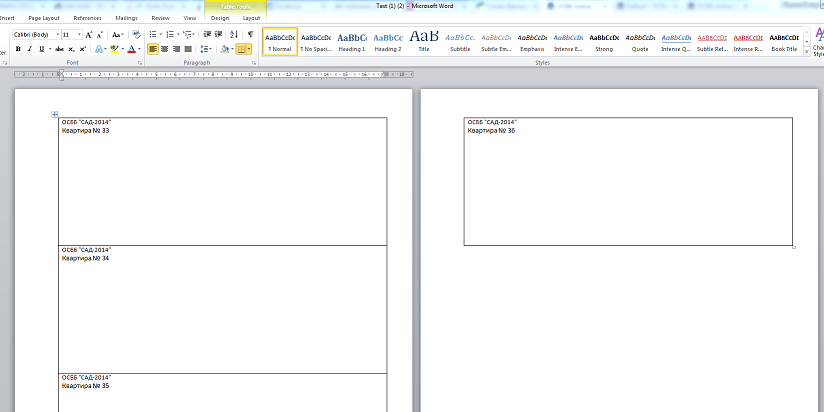Start a bulleted list
The image size is (824, 412).
[153, 34]
